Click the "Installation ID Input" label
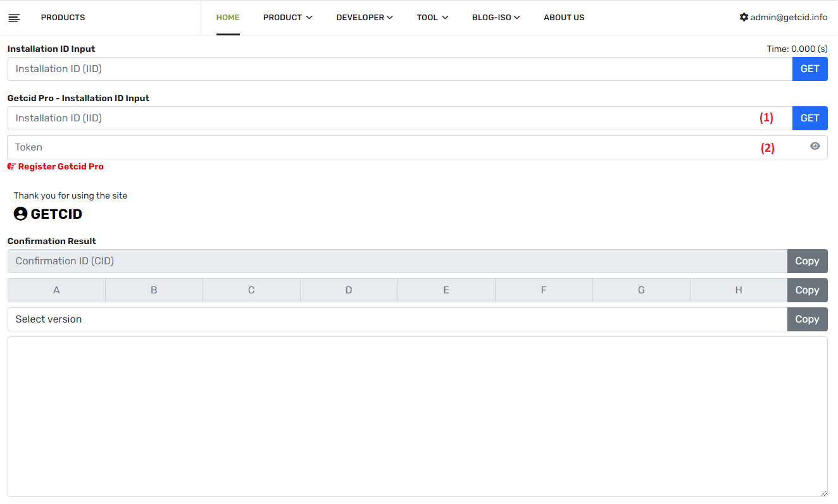The height and width of the screenshot is (504, 838). pyautogui.click(x=51, y=49)
